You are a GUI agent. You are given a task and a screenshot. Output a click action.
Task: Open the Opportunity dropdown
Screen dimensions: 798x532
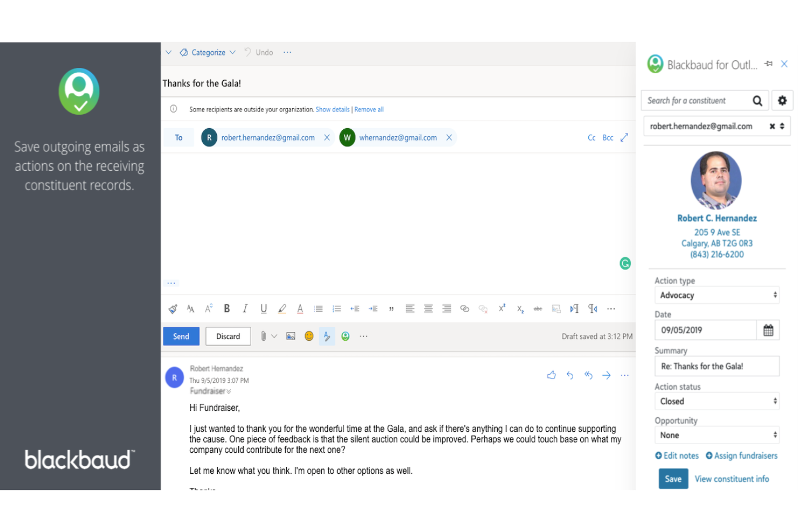pos(717,435)
